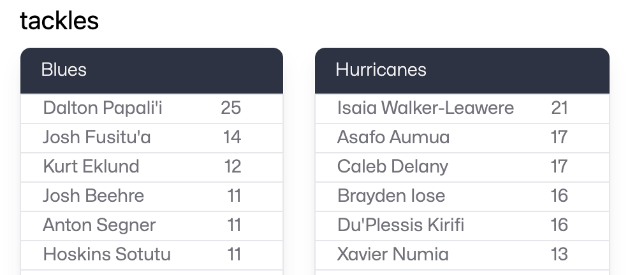Select the Hurricanes table header
644x275 pixels.
[381, 69]
